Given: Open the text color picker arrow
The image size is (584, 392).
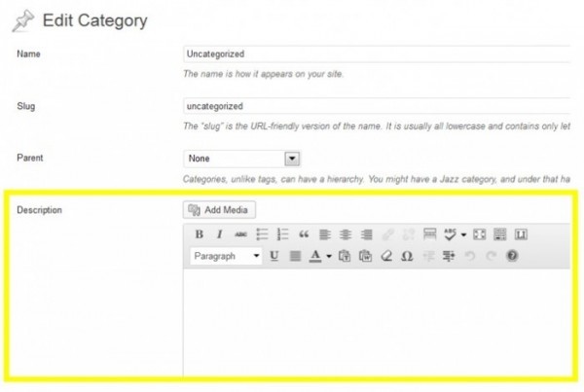Looking at the screenshot, I should [329, 256].
